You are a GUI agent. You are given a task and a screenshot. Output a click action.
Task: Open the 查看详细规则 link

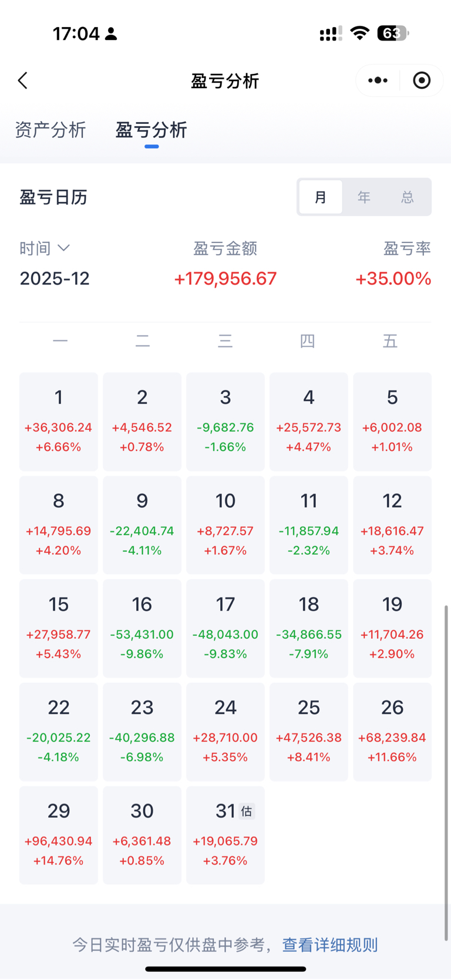tap(330, 945)
